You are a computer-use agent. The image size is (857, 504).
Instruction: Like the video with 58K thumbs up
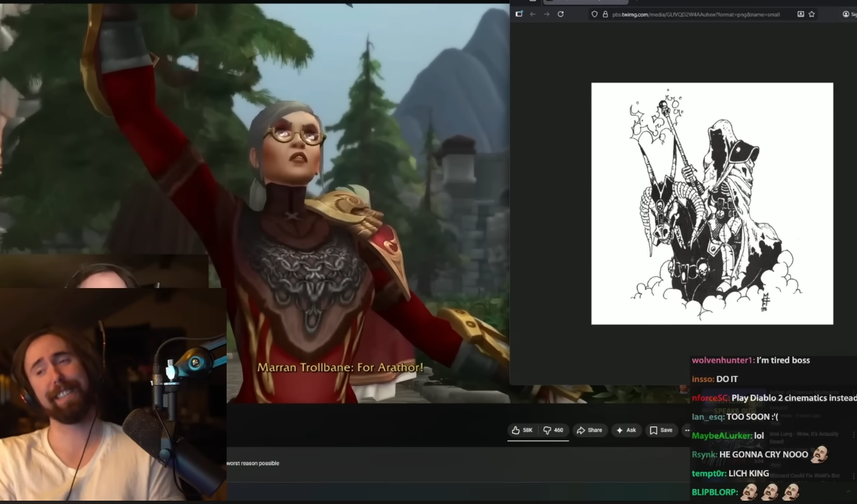click(522, 430)
